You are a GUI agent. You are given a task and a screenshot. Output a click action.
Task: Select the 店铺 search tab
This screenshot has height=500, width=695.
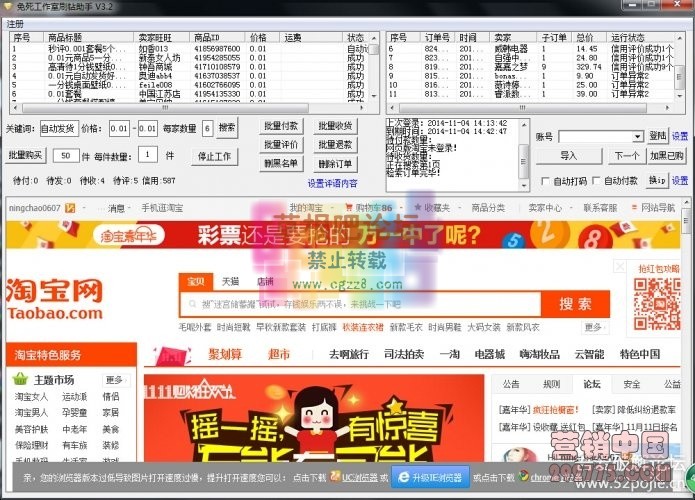pos(265,281)
